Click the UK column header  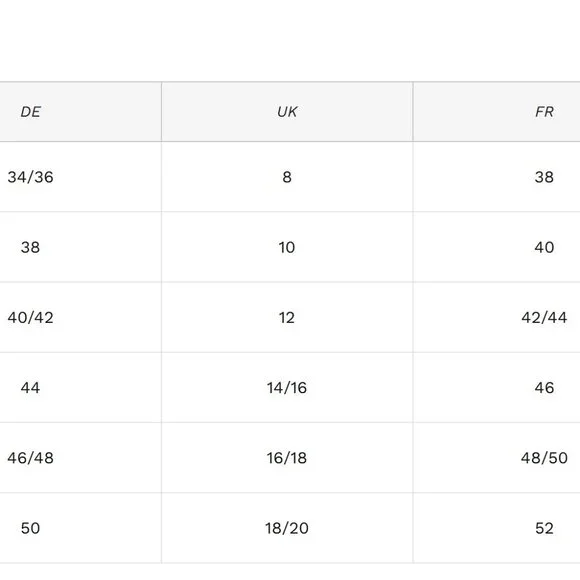(x=287, y=112)
